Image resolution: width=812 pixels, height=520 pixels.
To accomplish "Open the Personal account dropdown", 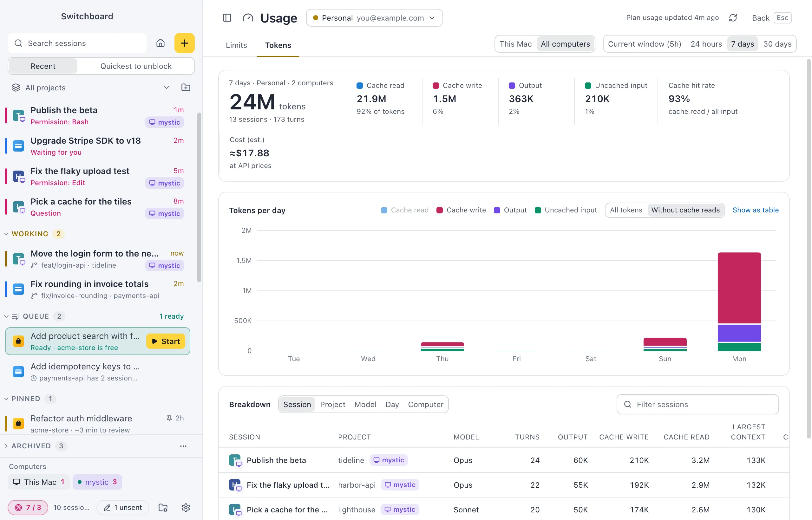I will coord(374,17).
